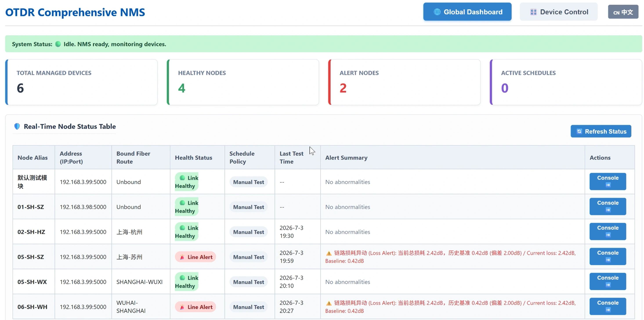Click the globe icon on Global Dashboard

pos(437,12)
